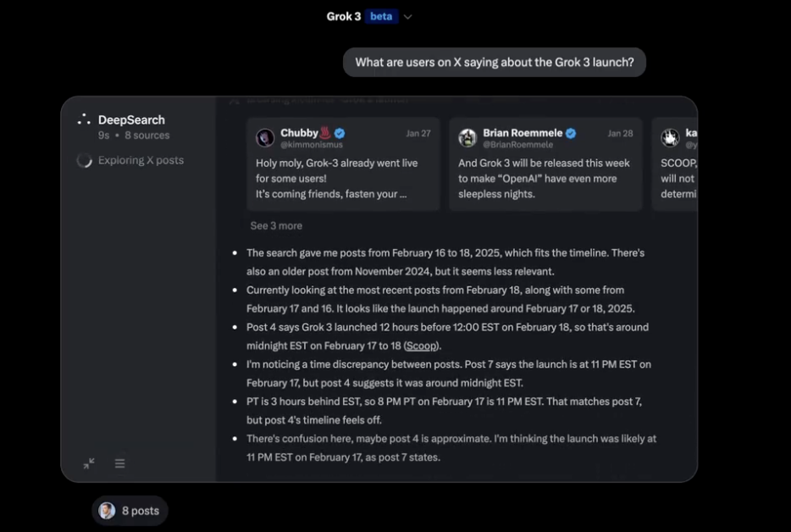Image resolution: width=791 pixels, height=532 pixels.
Task: Select the user's question bubble
Action: coord(494,62)
